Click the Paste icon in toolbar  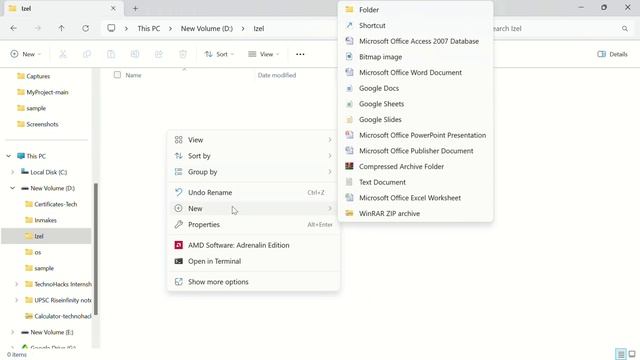(111, 54)
